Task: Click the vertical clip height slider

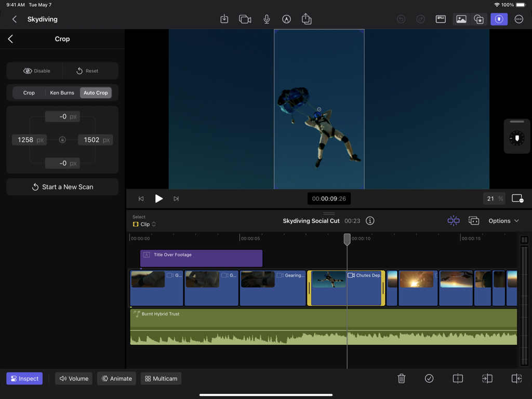Action: point(524,239)
